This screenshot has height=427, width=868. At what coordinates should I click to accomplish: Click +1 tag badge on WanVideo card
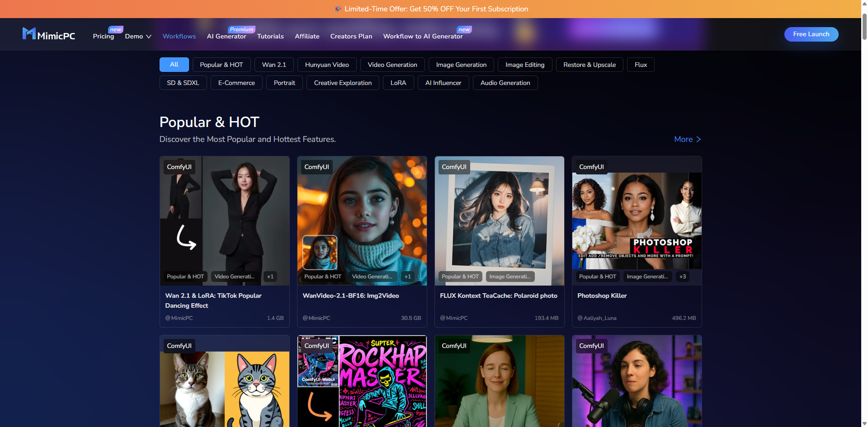[x=408, y=277]
